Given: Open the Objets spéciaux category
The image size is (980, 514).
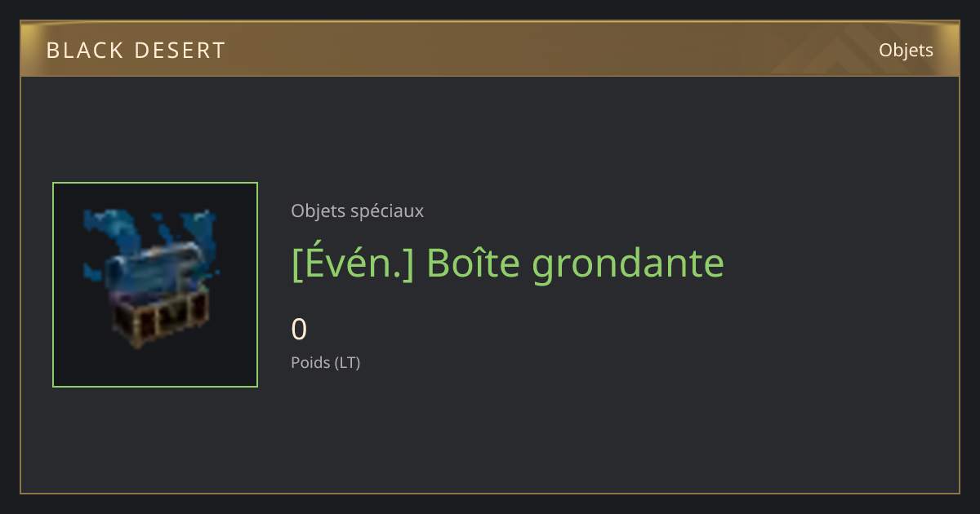Looking at the screenshot, I should point(357,211).
